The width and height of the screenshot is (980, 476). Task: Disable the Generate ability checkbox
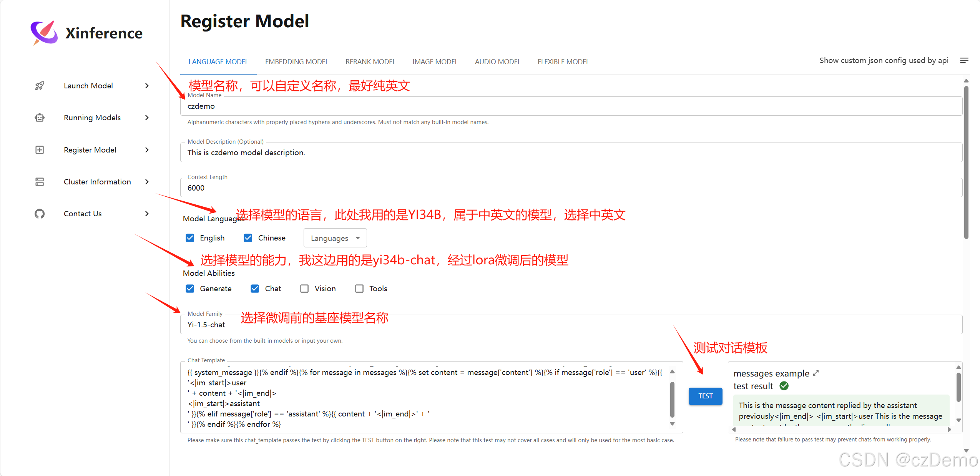[x=190, y=289]
